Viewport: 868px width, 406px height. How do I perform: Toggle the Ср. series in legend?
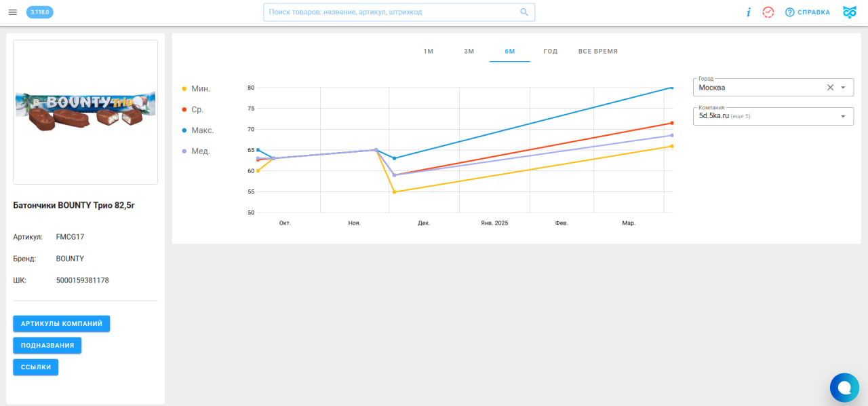point(193,109)
